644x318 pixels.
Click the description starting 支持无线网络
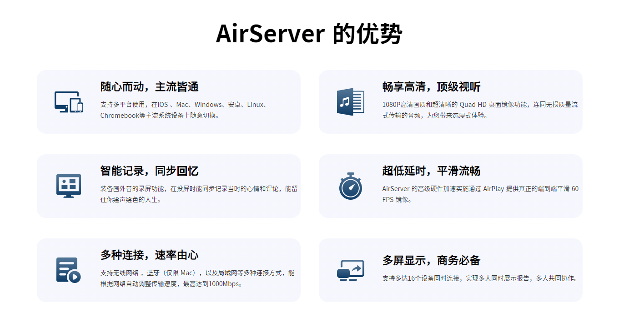[x=197, y=278]
